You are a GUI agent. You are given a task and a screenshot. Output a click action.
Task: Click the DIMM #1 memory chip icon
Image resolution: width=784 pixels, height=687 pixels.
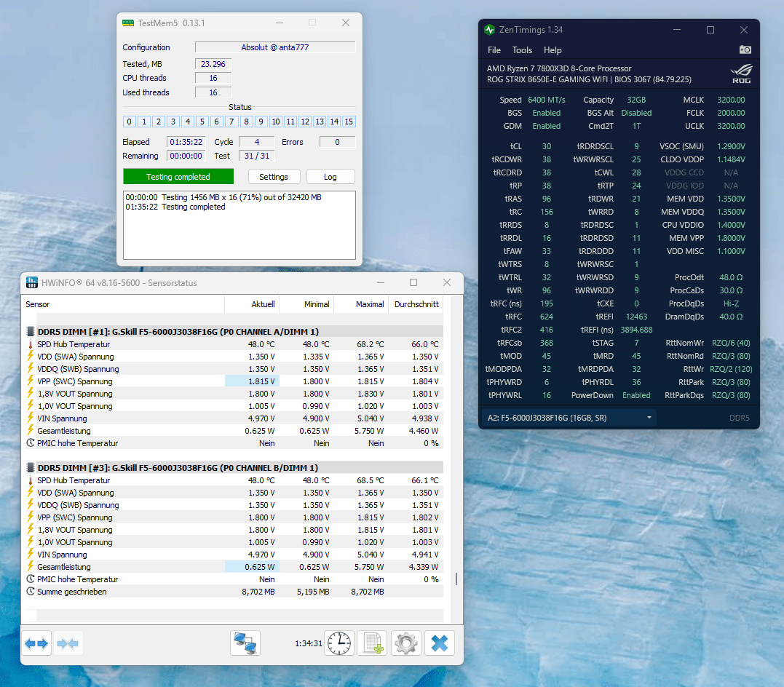click(31, 331)
